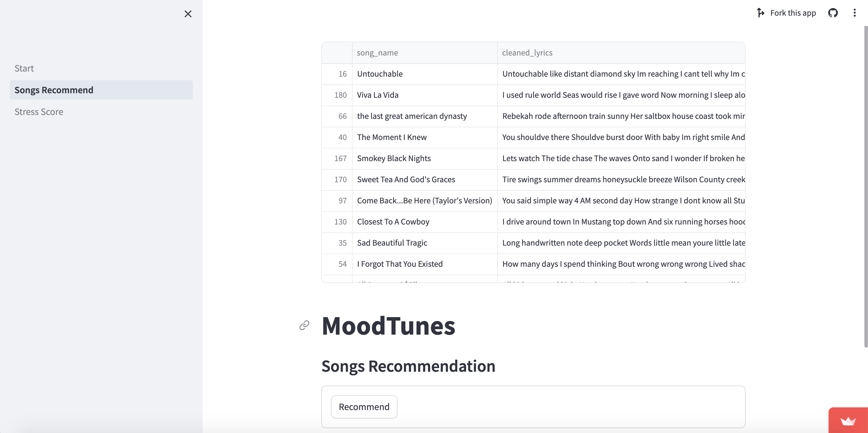
Task: Click the anchor link icon beside MoodTunes
Action: pyautogui.click(x=304, y=325)
